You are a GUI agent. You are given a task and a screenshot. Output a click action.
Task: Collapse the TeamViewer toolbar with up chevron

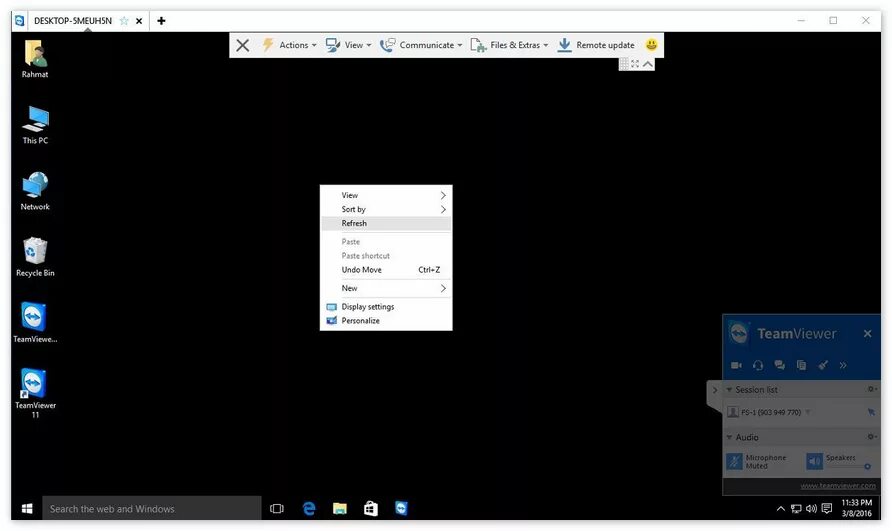(x=647, y=64)
